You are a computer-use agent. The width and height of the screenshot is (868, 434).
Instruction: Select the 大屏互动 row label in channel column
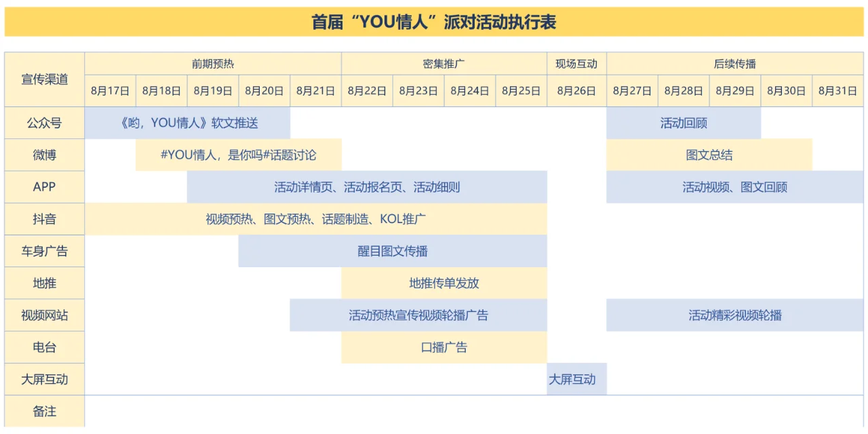pos(45,379)
